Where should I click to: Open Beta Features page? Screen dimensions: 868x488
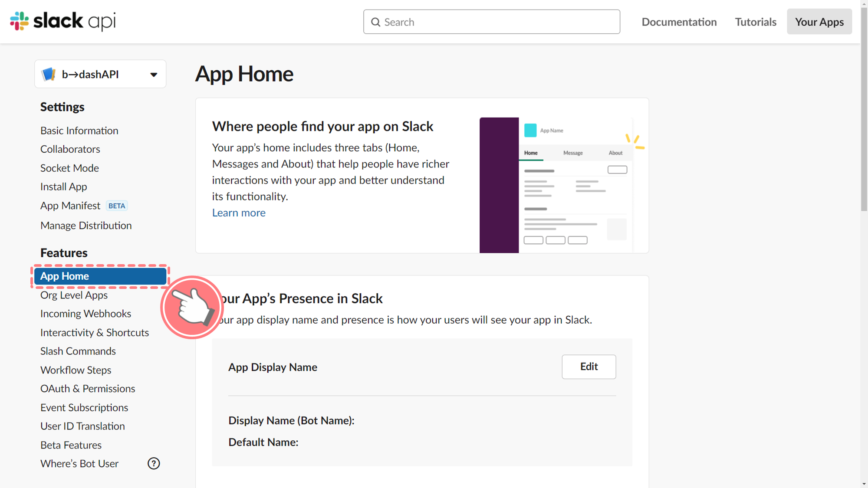[x=71, y=445]
